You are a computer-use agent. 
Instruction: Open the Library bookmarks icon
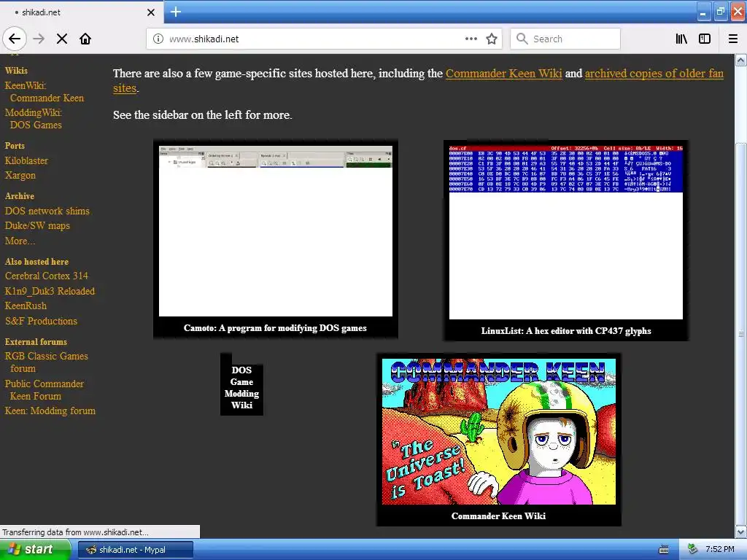point(681,39)
